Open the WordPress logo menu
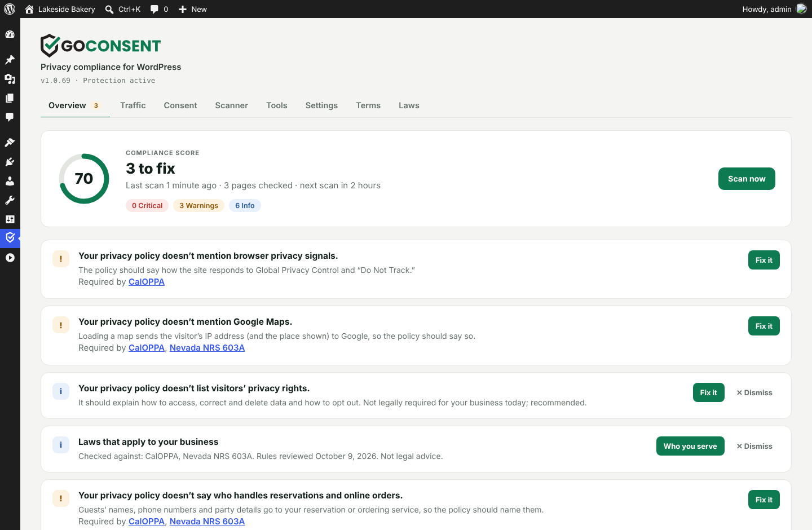The image size is (812, 530). 10,9
